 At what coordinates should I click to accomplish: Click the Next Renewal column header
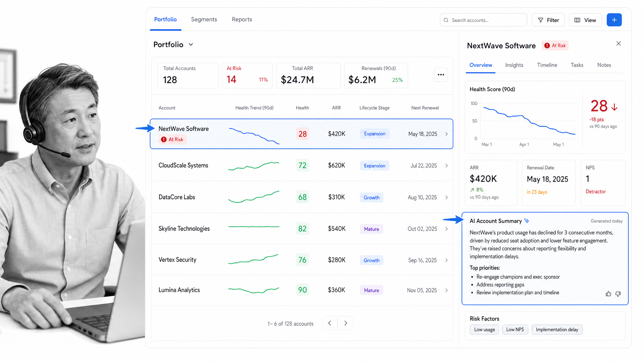tap(425, 108)
